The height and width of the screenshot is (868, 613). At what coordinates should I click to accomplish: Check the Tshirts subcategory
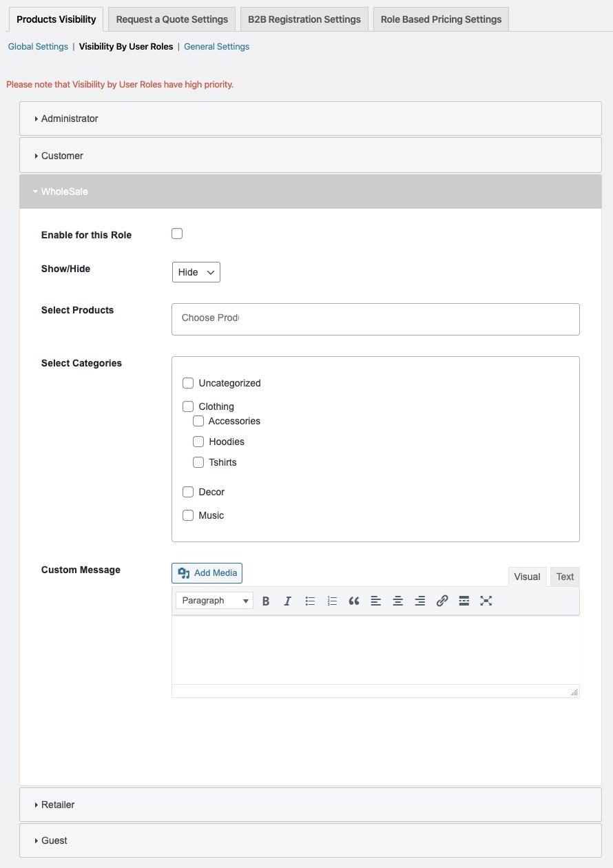(x=198, y=462)
